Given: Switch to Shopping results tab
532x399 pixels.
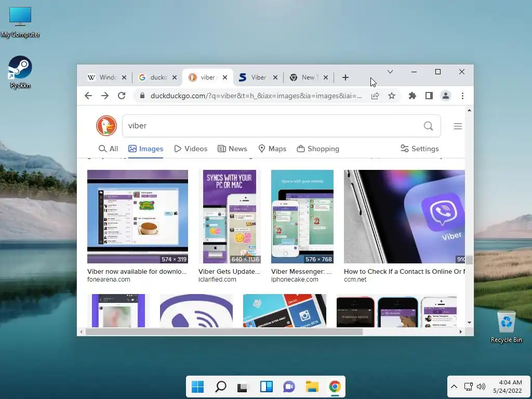Looking at the screenshot, I should (318, 149).
